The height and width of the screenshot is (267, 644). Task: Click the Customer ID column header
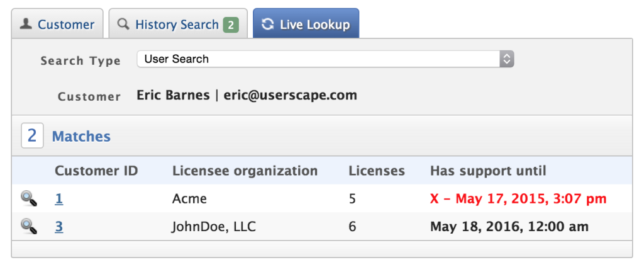tap(96, 171)
